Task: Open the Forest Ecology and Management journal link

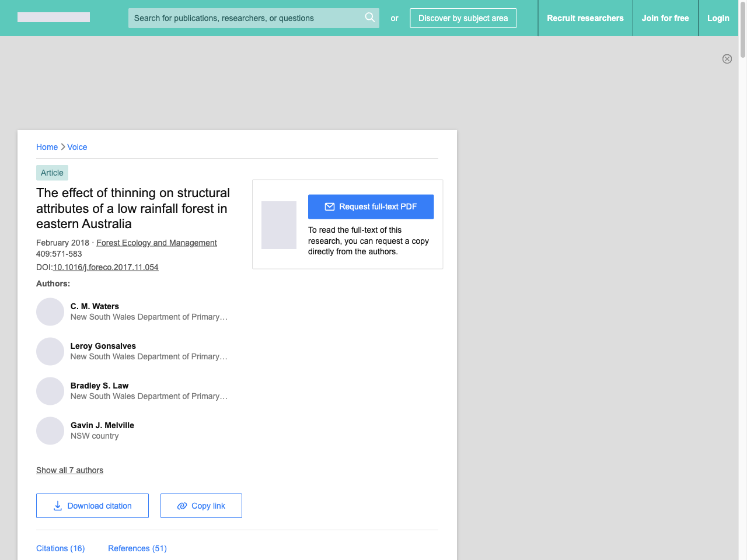Action: coord(156,243)
